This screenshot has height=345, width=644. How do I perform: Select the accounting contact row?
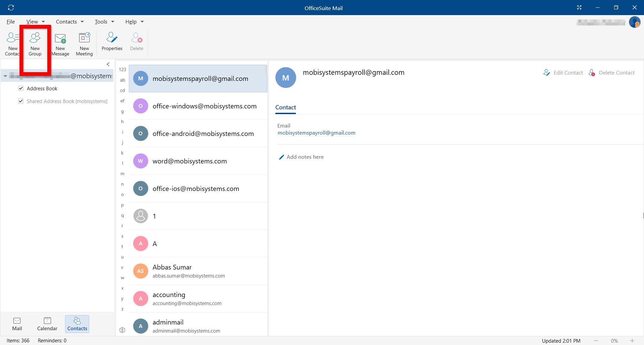(198, 299)
